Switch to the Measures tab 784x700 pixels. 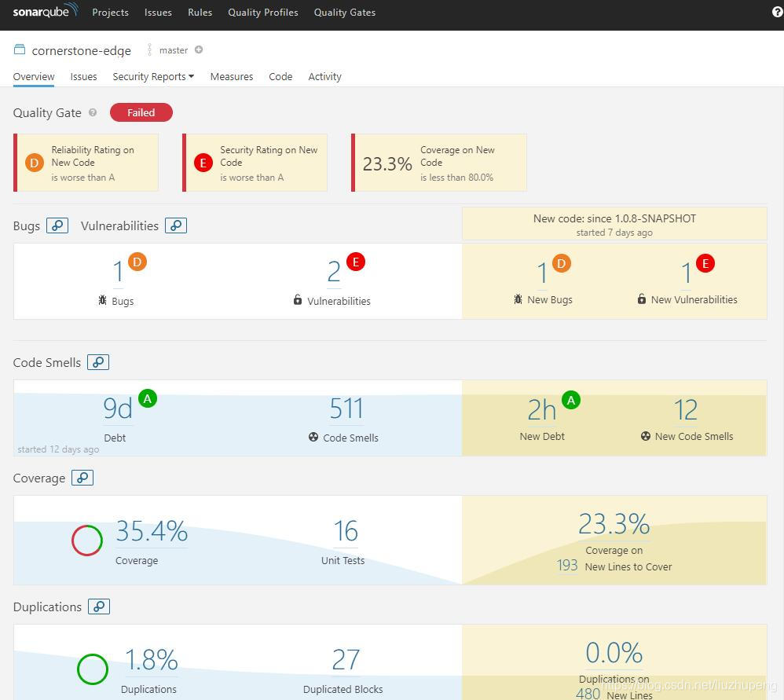click(232, 76)
